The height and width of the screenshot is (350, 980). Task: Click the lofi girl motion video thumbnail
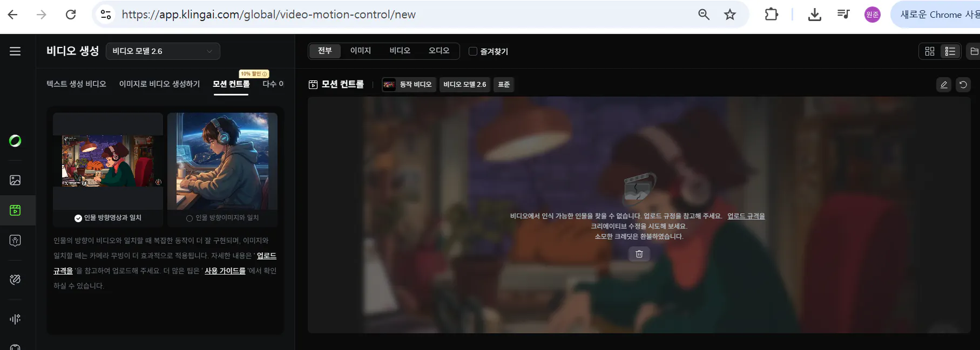click(x=108, y=161)
